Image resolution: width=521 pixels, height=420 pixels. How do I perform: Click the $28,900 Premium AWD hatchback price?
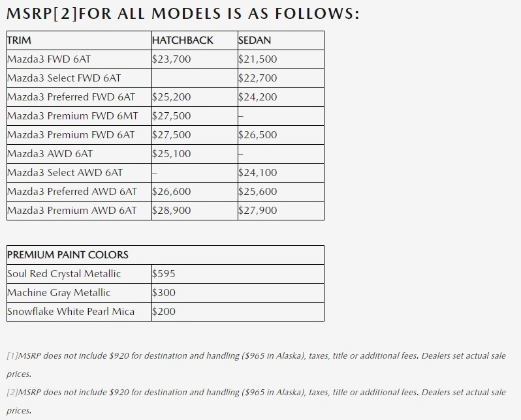(x=172, y=211)
